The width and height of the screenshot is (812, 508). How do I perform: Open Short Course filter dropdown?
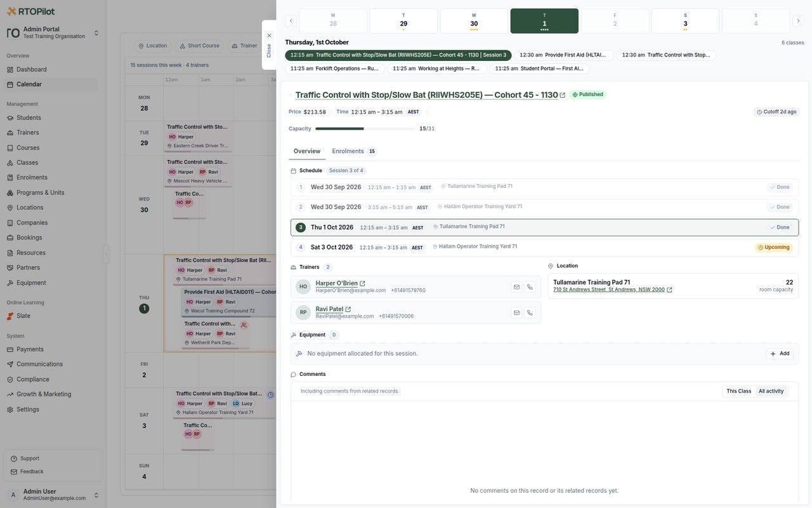point(199,46)
